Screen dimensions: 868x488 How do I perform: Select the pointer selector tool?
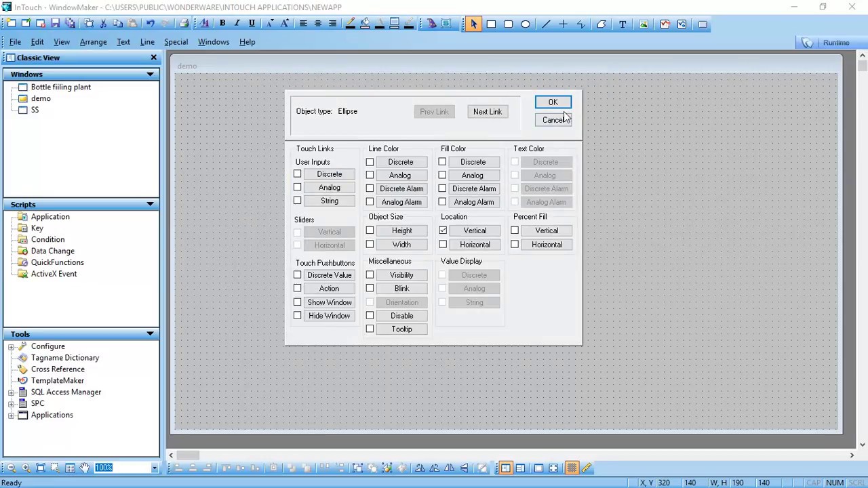click(473, 24)
